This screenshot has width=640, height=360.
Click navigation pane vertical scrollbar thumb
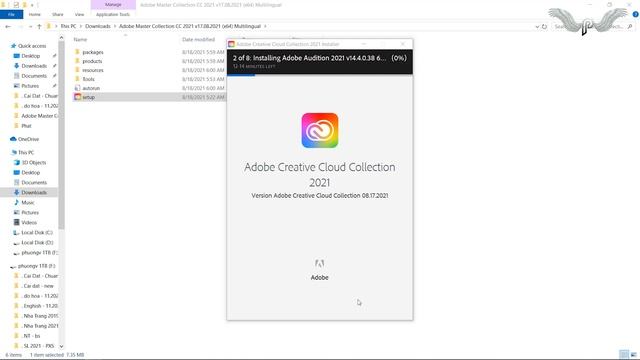(x=61, y=134)
